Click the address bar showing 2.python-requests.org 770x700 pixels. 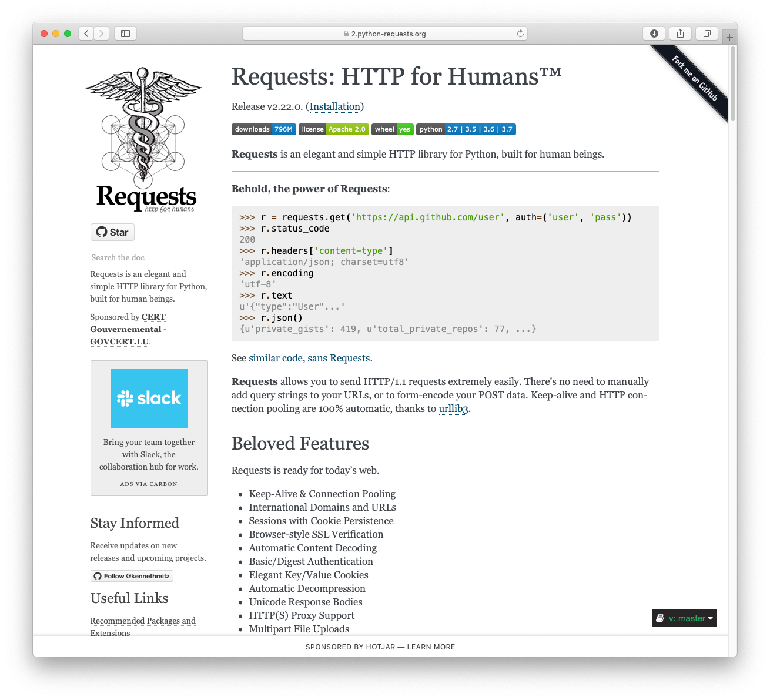click(385, 34)
